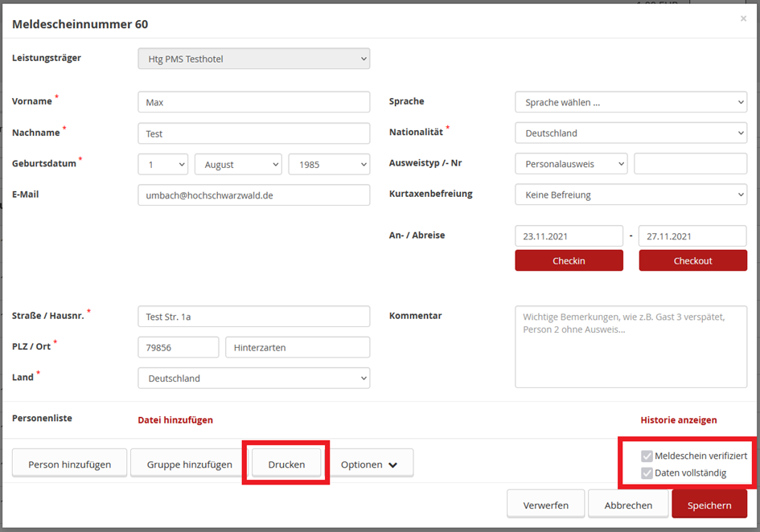The height and width of the screenshot is (532, 760).
Task: Open the Kurtaxenbefreiung dropdown
Action: (631, 194)
